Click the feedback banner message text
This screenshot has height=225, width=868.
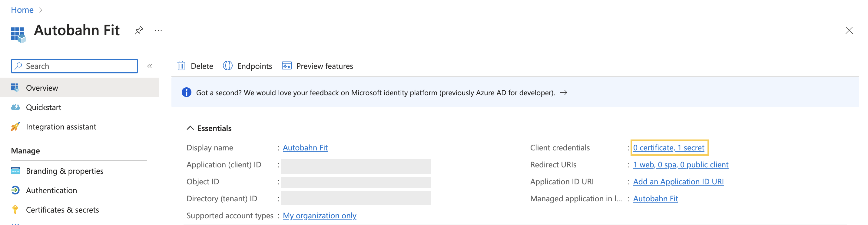coord(375,93)
